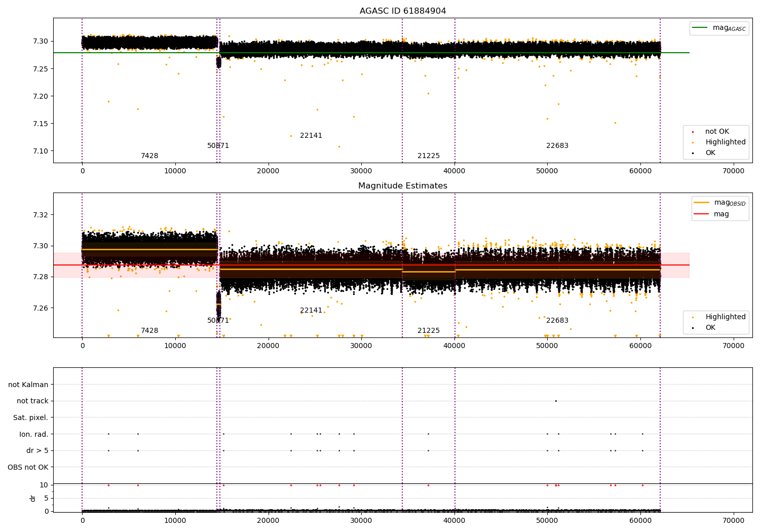Viewport: 760px width, 532px height.
Task: Click the 7.20 y-axis tick in AGASC ID plot
Action: click(41, 96)
